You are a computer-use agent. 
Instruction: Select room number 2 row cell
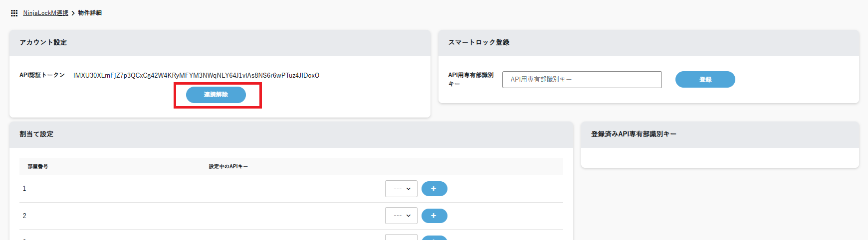[24, 216]
